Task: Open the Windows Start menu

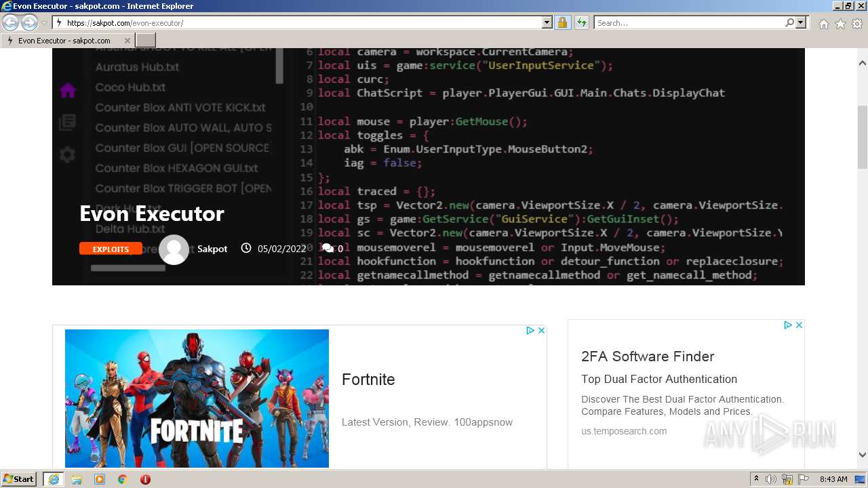Action: click(19, 479)
